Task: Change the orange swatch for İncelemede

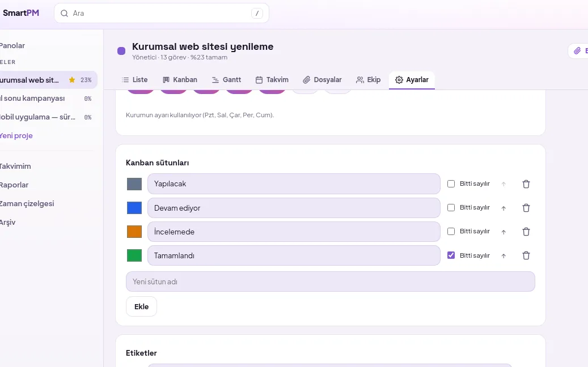Action: [134, 232]
